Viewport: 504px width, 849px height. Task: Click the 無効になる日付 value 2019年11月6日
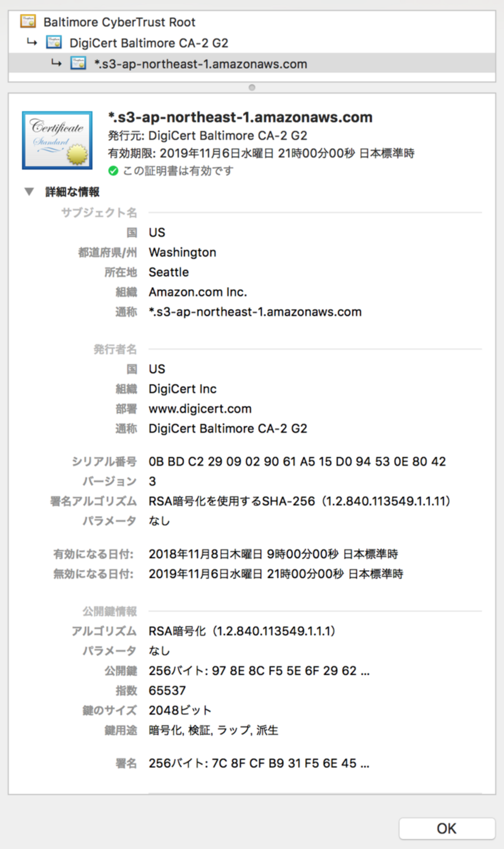[276, 574]
